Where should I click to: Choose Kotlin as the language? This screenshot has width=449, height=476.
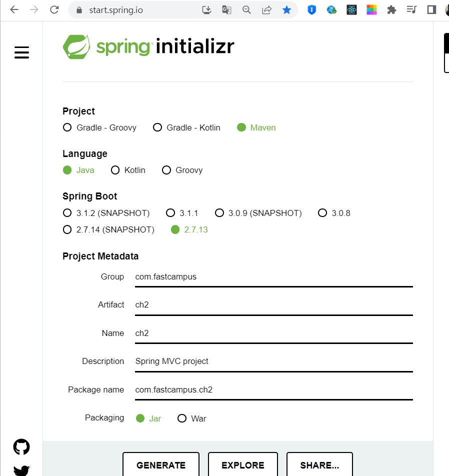point(128,170)
